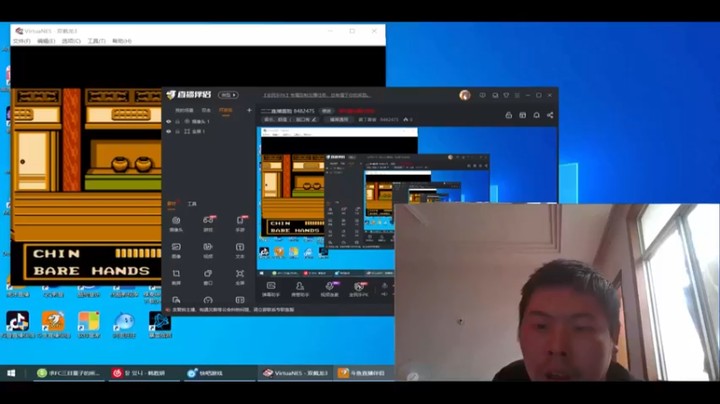
Task: Open the Options menu in VirtuaNES
Action: click(x=71, y=41)
